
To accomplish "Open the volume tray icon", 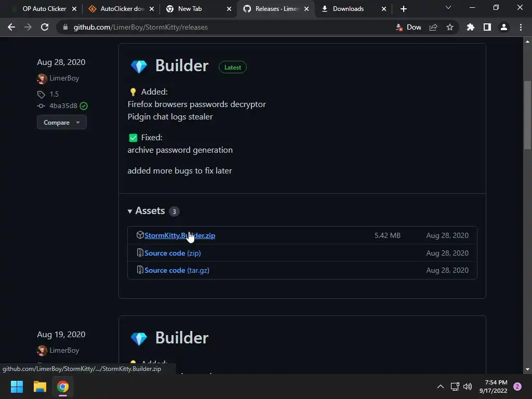I will click(x=468, y=387).
